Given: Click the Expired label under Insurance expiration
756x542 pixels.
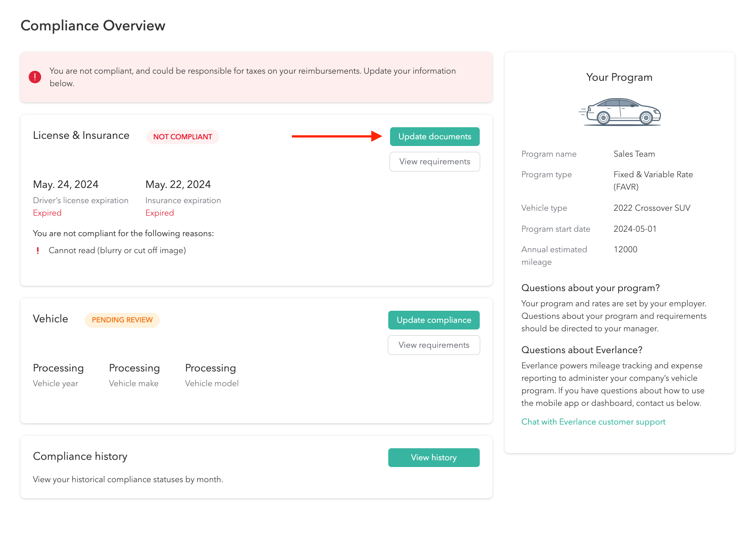Looking at the screenshot, I should coord(159,213).
